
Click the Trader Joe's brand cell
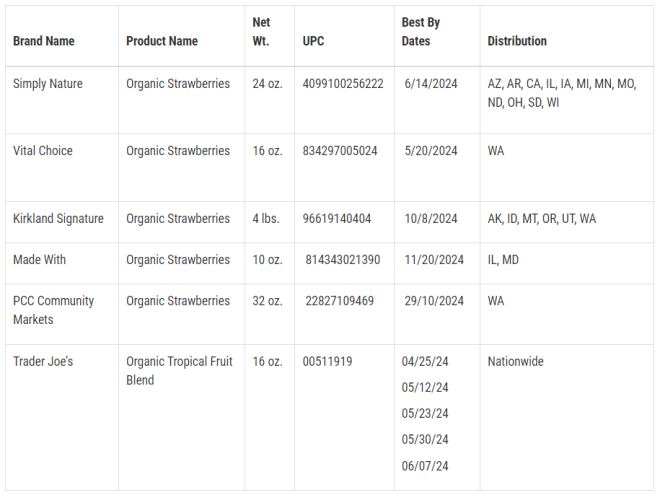(43, 362)
